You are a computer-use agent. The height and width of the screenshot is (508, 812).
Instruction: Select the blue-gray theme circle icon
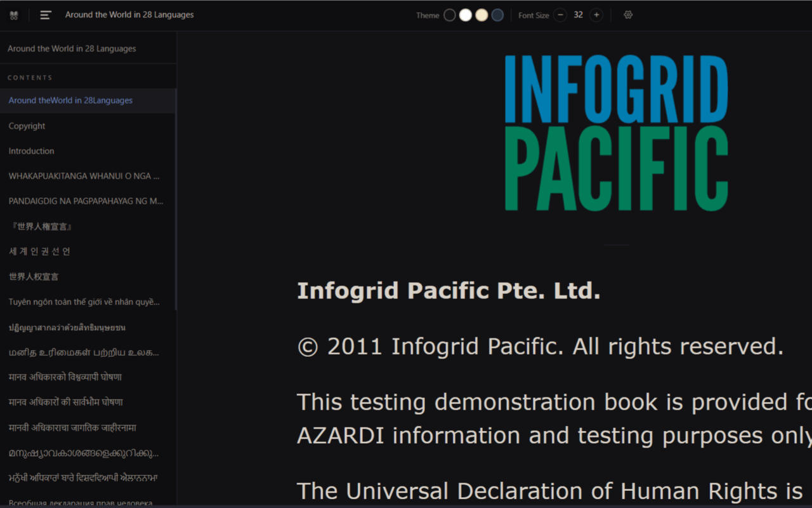pyautogui.click(x=499, y=14)
